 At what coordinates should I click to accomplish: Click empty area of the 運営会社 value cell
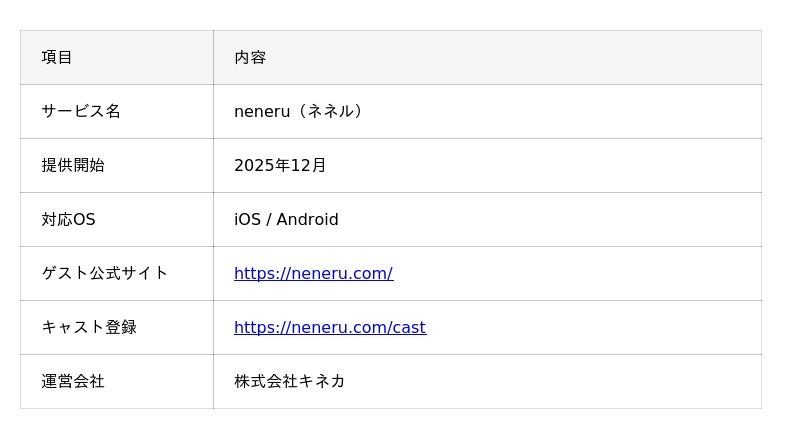click(551, 381)
